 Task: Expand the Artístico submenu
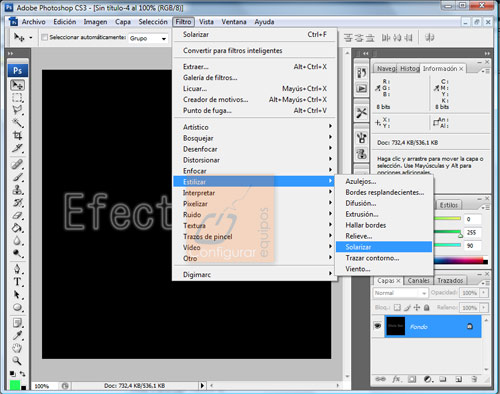(x=254, y=127)
